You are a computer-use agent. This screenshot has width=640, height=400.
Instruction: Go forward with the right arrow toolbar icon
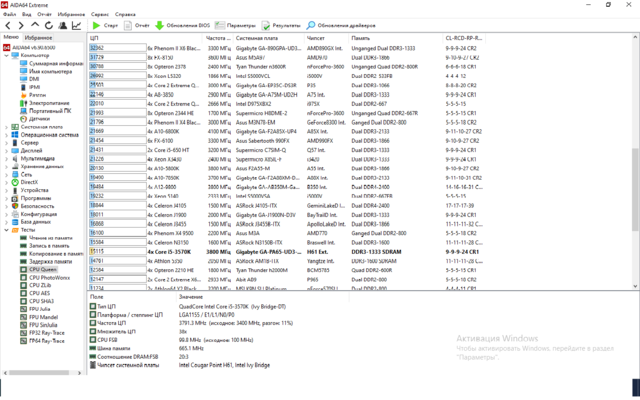[x=21, y=25]
